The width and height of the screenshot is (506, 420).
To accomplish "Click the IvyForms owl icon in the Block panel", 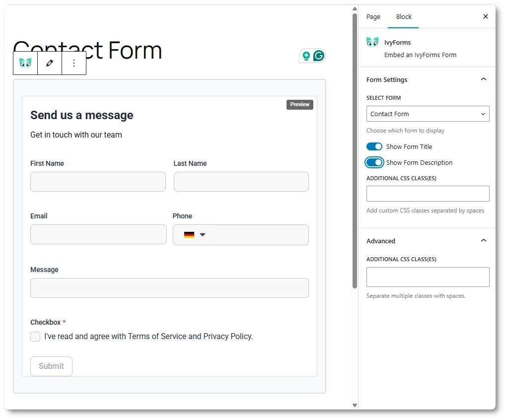I will click(x=372, y=42).
